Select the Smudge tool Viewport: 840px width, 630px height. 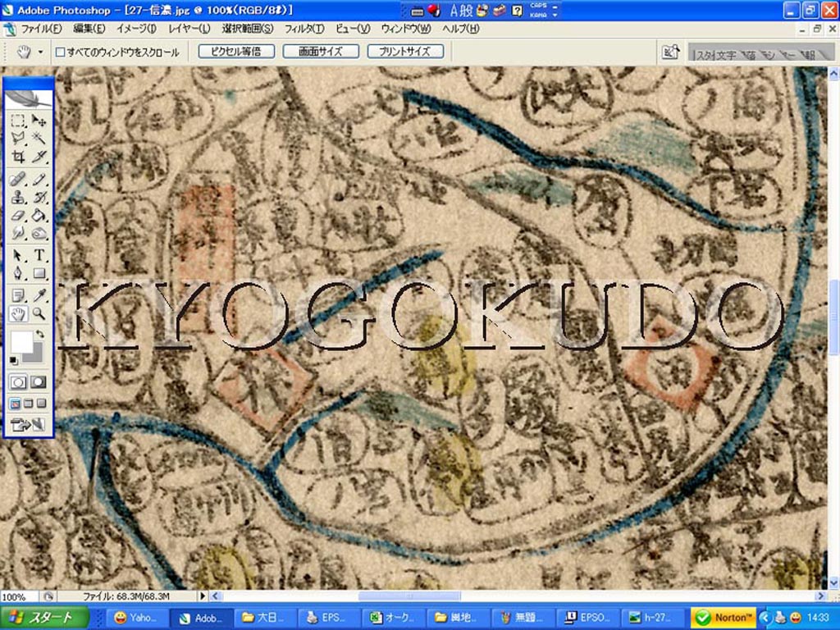coord(18,234)
